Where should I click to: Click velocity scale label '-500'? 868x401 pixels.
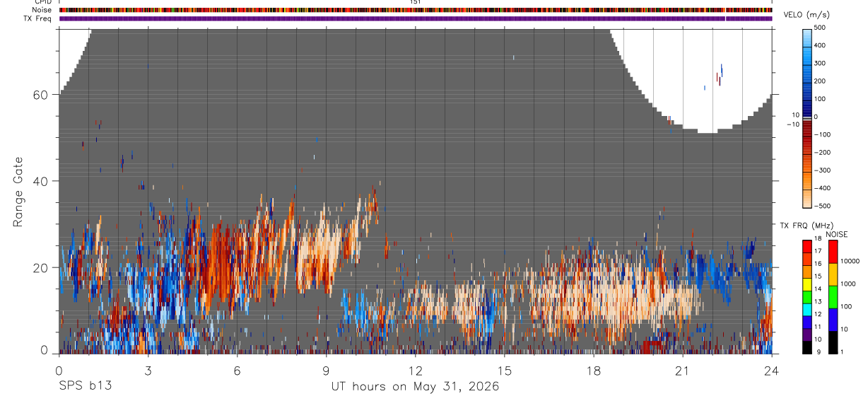pyautogui.click(x=821, y=206)
